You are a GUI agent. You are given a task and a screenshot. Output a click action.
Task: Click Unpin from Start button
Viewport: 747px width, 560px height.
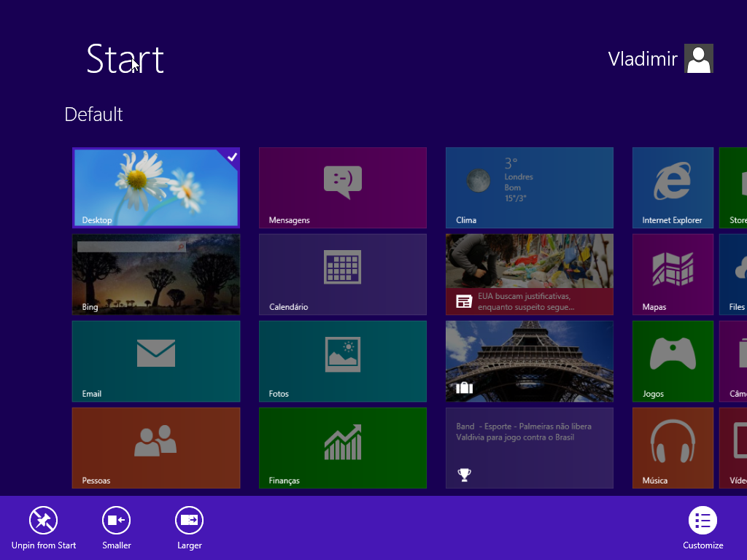(x=43, y=528)
